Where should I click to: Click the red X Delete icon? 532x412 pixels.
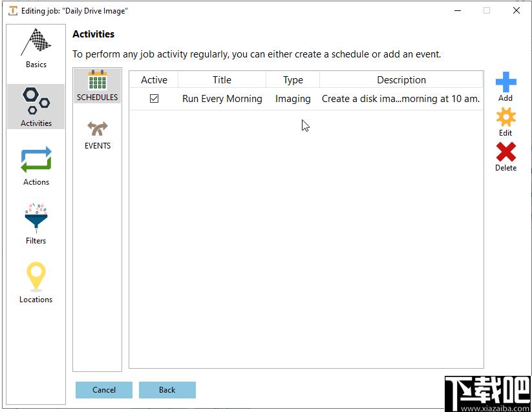[x=505, y=152]
